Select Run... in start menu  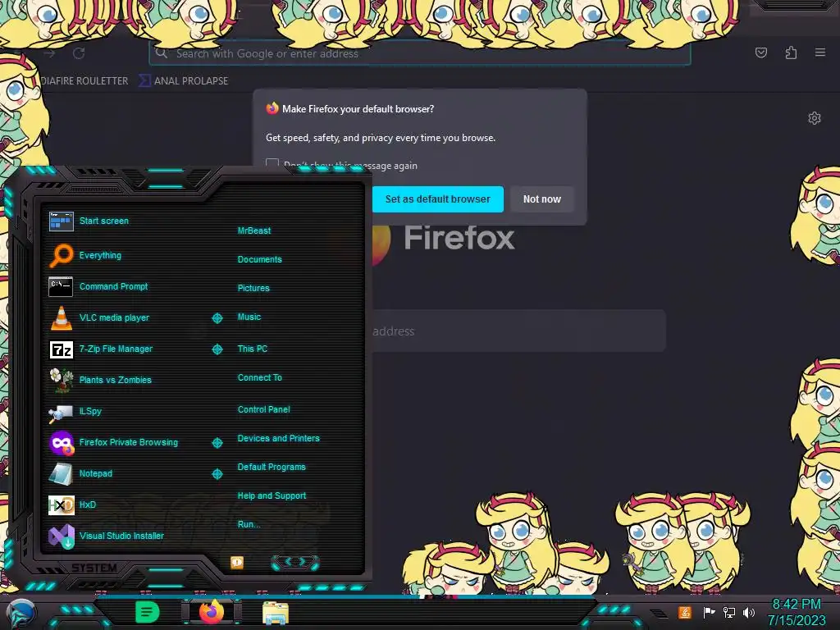click(x=249, y=524)
